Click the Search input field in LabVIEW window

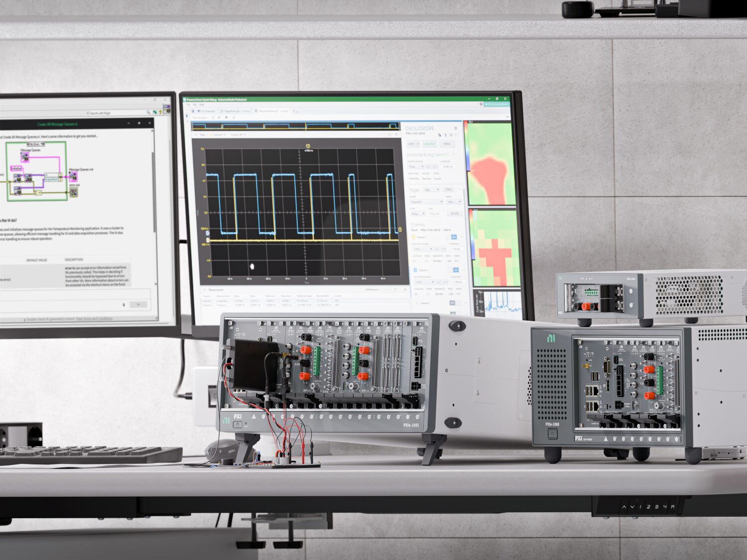117,113
